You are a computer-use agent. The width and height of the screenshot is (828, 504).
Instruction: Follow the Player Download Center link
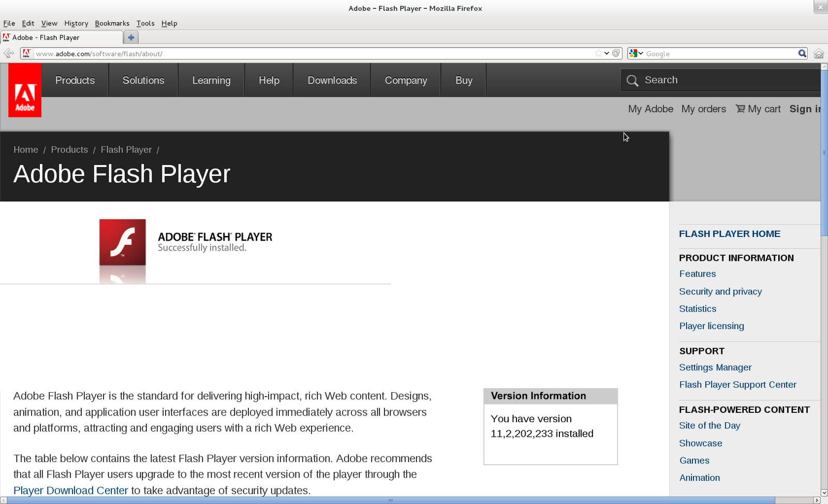tap(70, 491)
